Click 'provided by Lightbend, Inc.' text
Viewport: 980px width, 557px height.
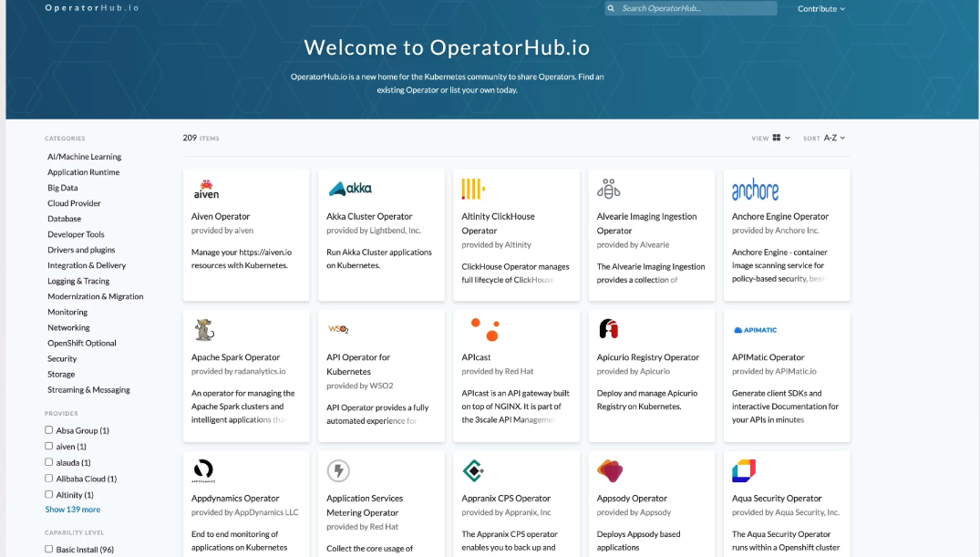point(374,231)
